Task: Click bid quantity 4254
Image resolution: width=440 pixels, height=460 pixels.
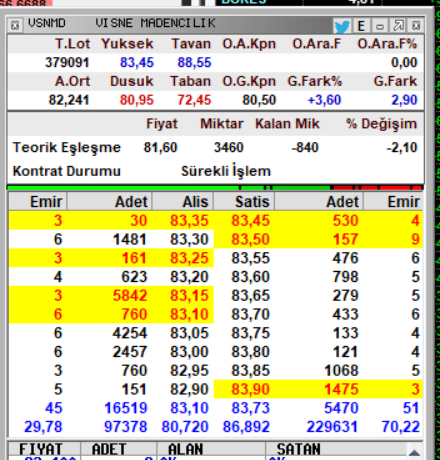Action: (130, 333)
